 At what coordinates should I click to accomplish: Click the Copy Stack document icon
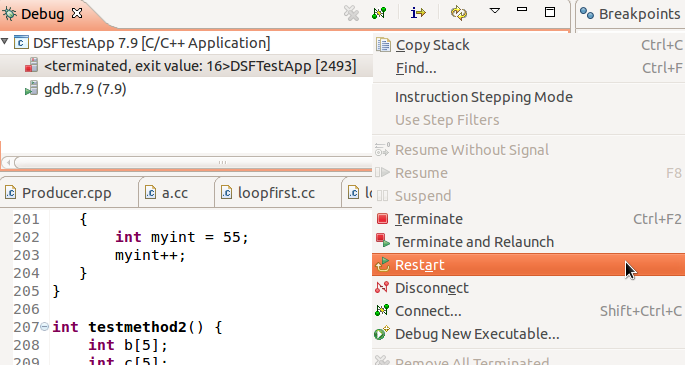pyautogui.click(x=383, y=45)
